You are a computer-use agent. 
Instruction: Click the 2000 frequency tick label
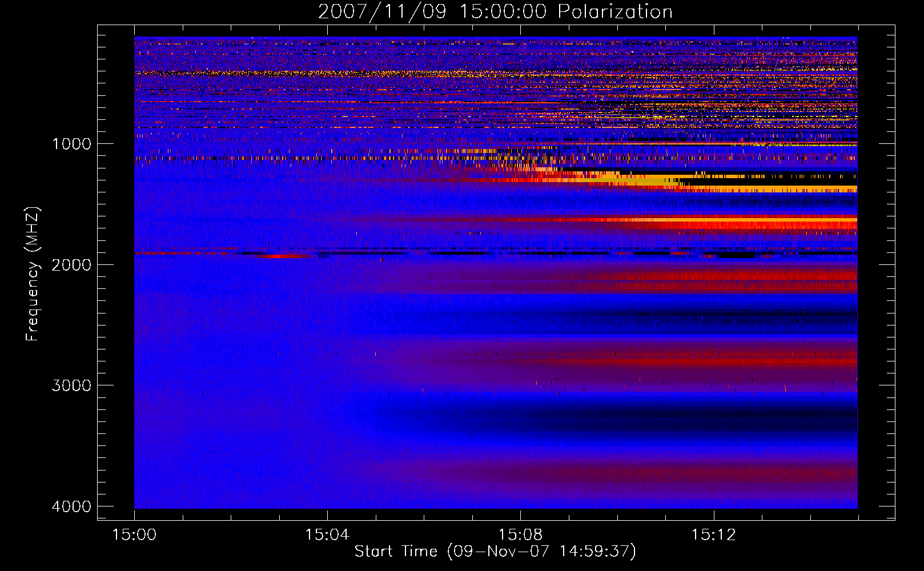point(71,265)
